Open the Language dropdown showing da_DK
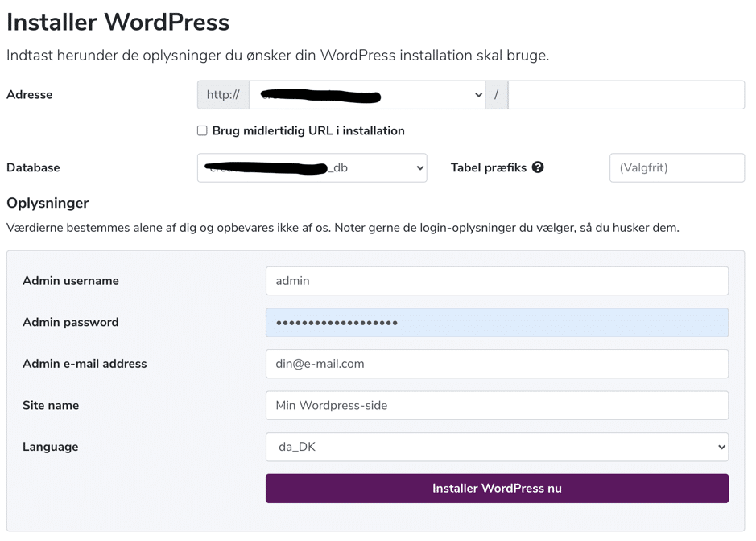756x541 pixels. pyautogui.click(x=497, y=447)
